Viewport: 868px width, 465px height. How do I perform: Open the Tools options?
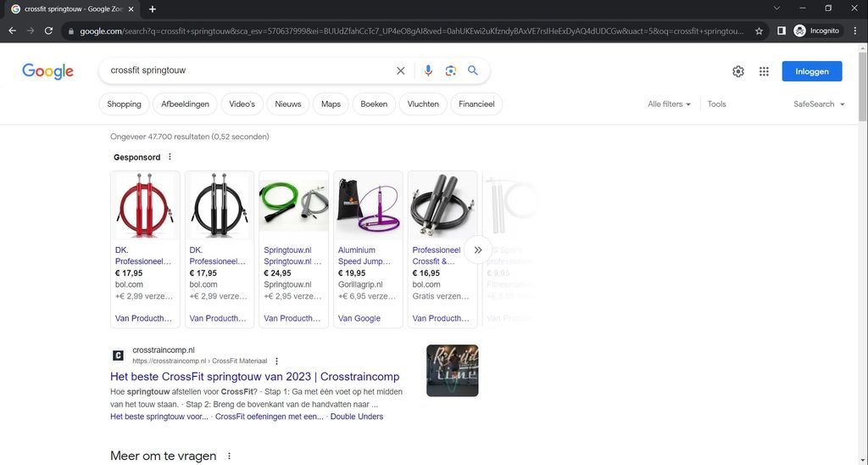[716, 104]
